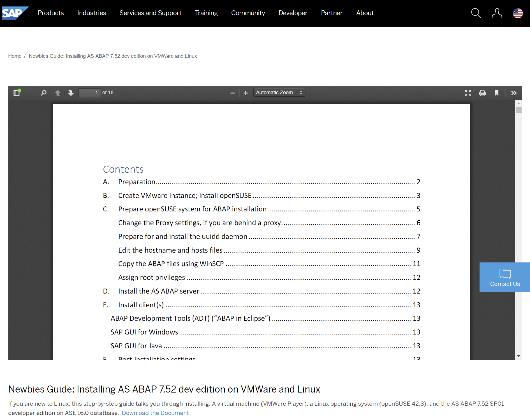
Task: Toggle the PDF viewer sidebar
Action: pos(17,93)
